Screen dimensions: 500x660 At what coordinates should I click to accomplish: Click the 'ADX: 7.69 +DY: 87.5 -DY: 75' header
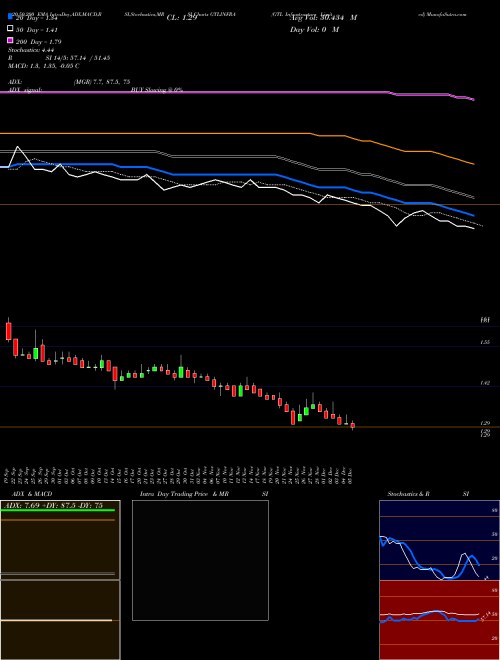coord(53,505)
